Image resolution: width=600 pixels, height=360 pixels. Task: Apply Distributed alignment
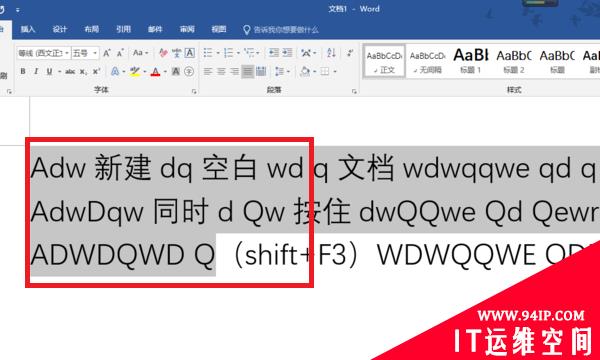point(261,71)
